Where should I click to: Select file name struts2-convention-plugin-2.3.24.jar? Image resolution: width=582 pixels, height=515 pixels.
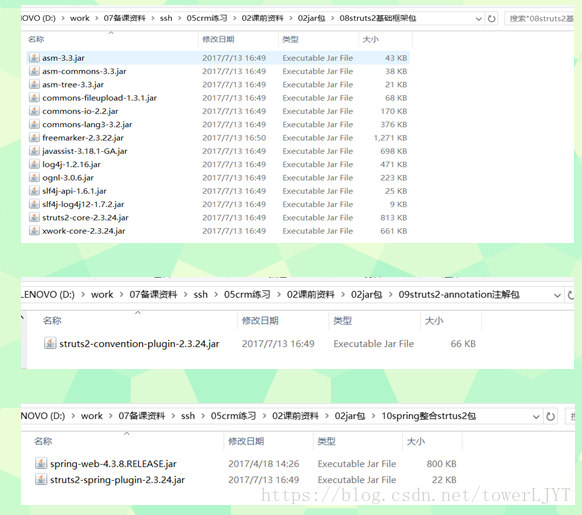coord(139,344)
